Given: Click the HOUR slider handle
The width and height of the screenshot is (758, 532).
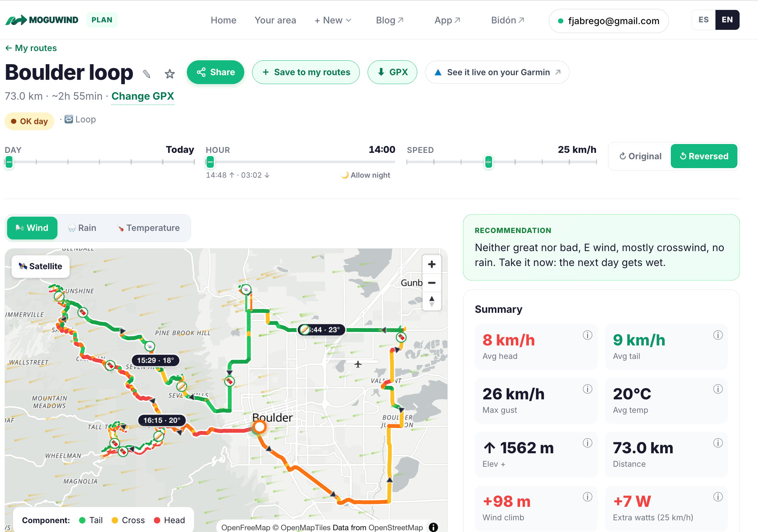Looking at the screenshot, I should (x=210, y=162).
